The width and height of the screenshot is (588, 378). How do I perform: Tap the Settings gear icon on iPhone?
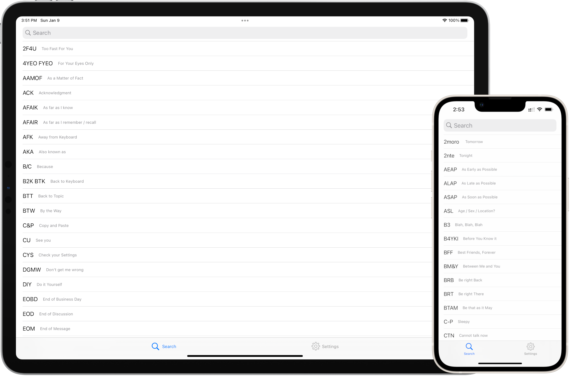coord(531,346)
